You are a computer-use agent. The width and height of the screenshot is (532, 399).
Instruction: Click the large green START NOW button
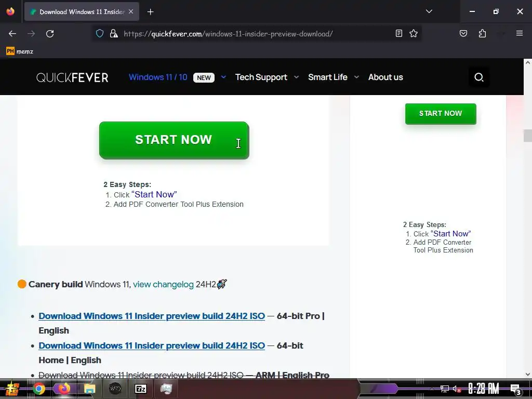174,140
